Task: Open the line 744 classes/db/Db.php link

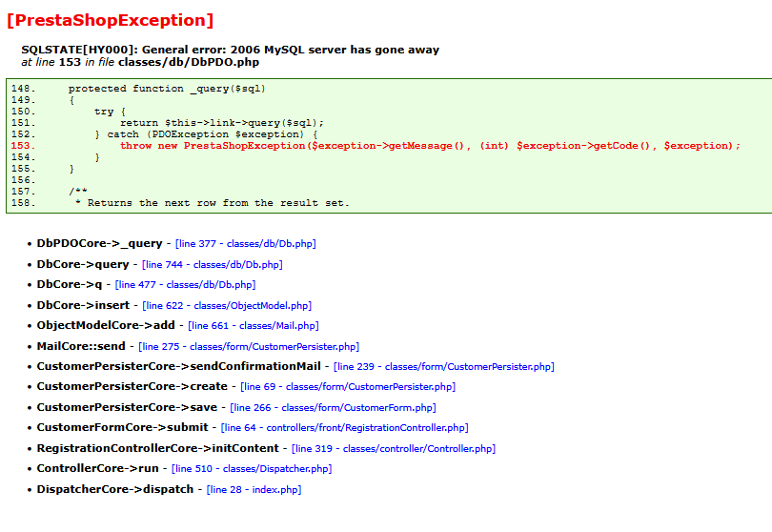Action: (213, 264)
